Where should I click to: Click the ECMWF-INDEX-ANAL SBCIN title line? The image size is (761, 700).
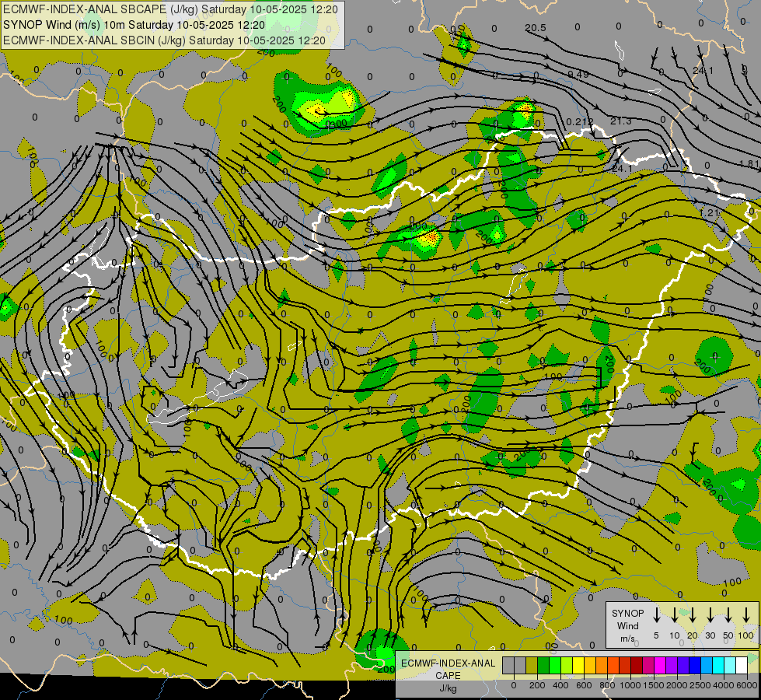coord(165,40)
